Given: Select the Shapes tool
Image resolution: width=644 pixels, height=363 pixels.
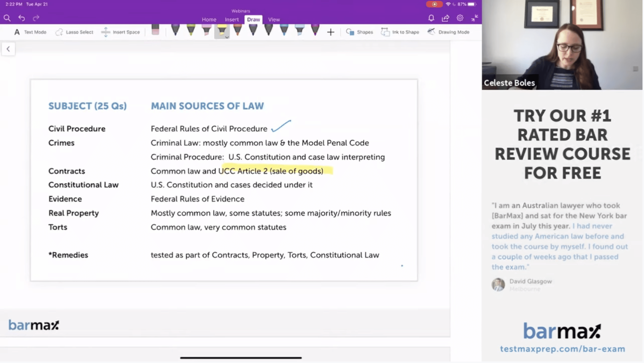Looking at the screenshot, I should click(359, 32).
